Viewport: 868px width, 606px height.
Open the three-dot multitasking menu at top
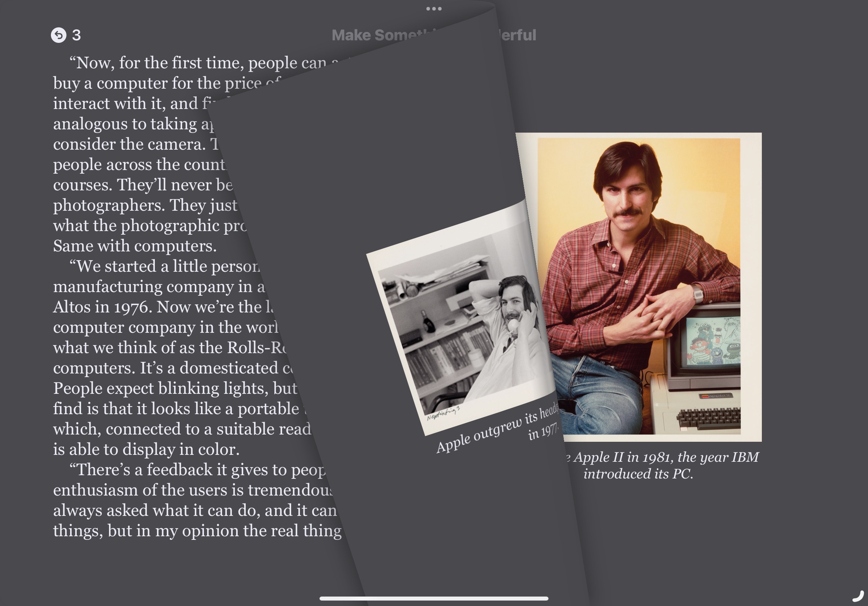point(434,9)
